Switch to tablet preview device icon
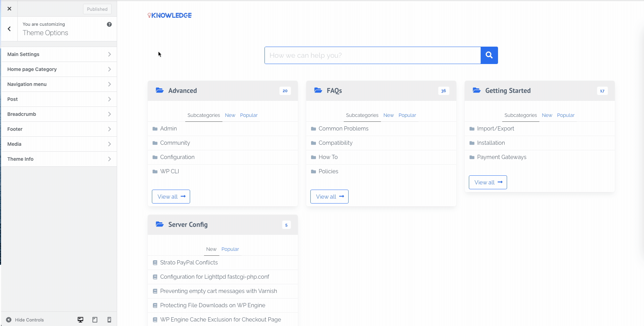644x326 pixels. (95, 320)
